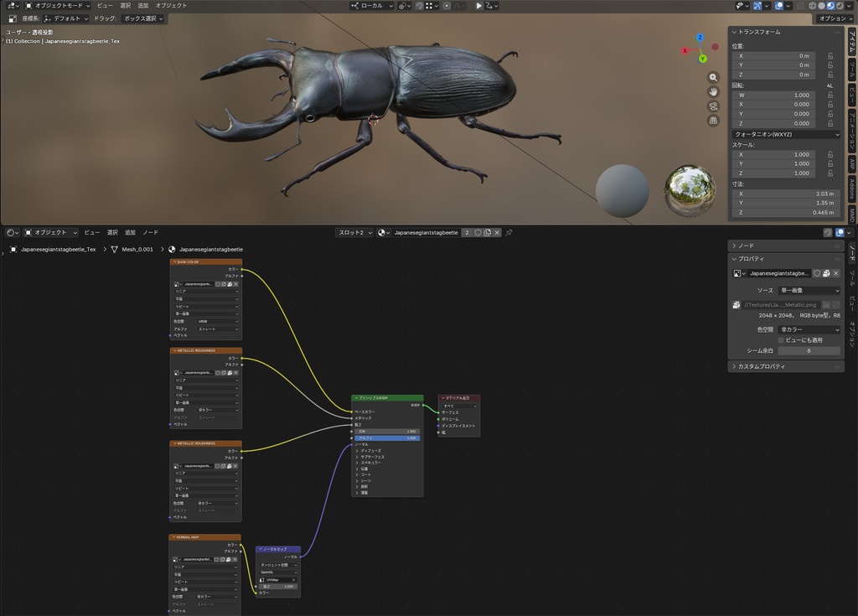Open node editor type icon

tap(12, 233)
